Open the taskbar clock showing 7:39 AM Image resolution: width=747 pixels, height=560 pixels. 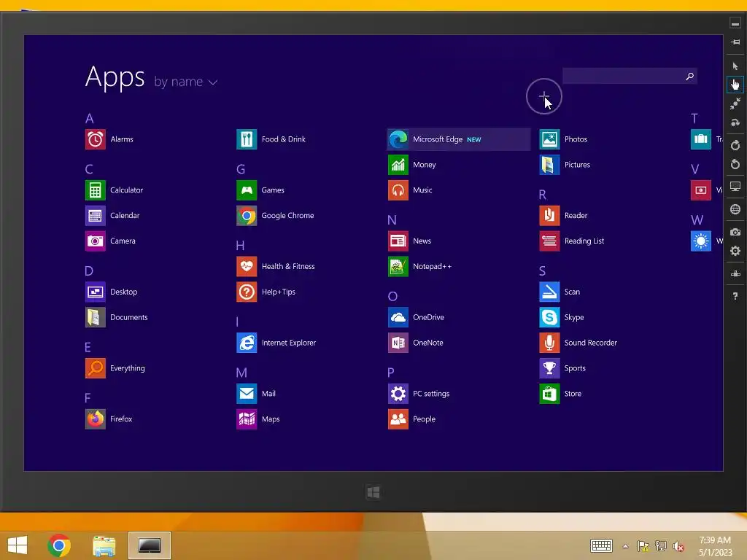715,546
